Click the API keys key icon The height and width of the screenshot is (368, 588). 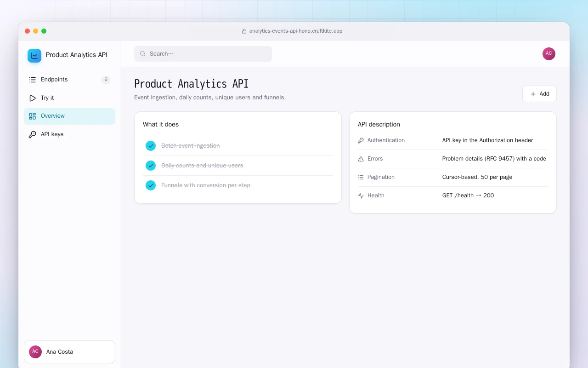[32, 134]
